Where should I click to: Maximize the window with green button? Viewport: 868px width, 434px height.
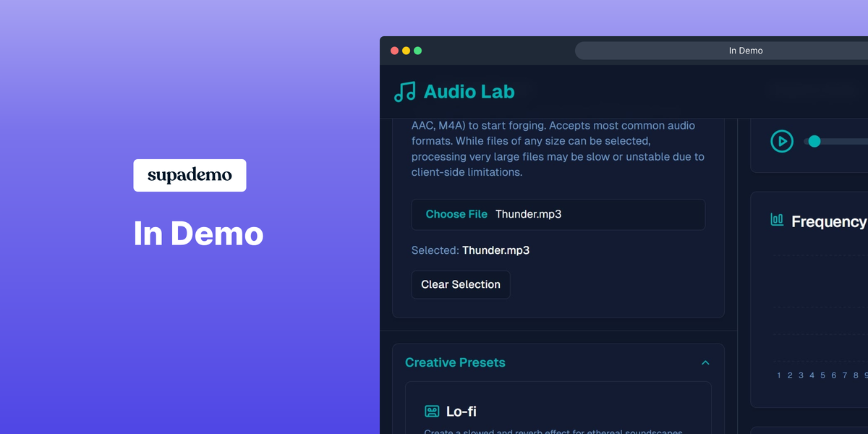[417, 51]
